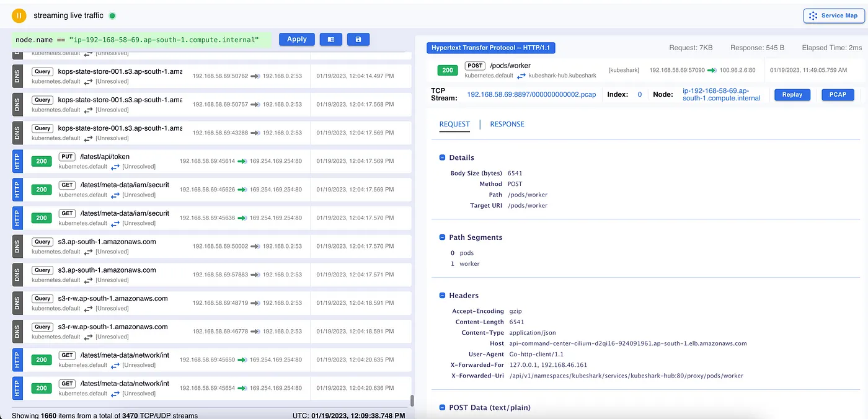Download the PCAP file
The image size is (868, 419).
[x=838, y=95]
